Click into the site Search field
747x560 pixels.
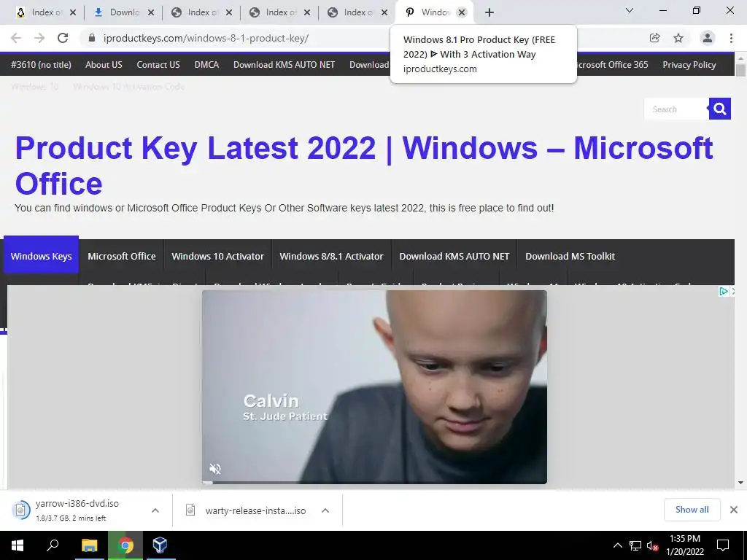tap(676, 109)
